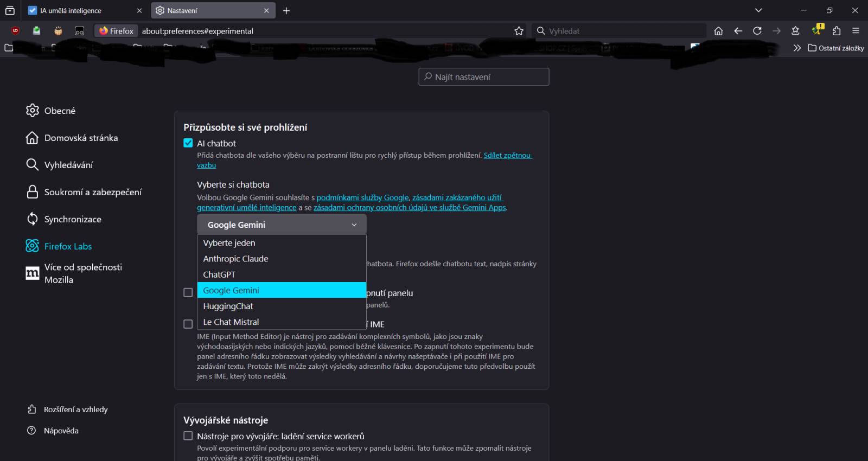The height and width of the screenshot is (461, 868).
Task: Toggle the checkbox beside the 'pnutí panelu' option
Action: [x=188, y=292]
